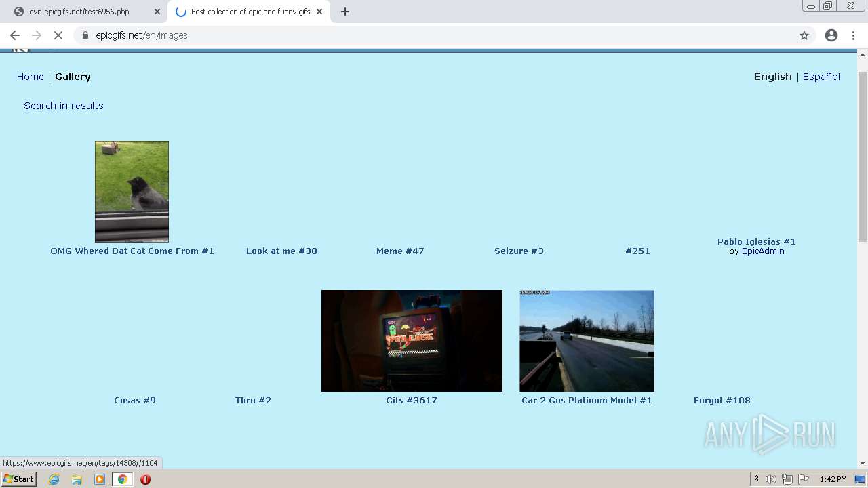Open the Action Center flag icon

tap(804, 479)
